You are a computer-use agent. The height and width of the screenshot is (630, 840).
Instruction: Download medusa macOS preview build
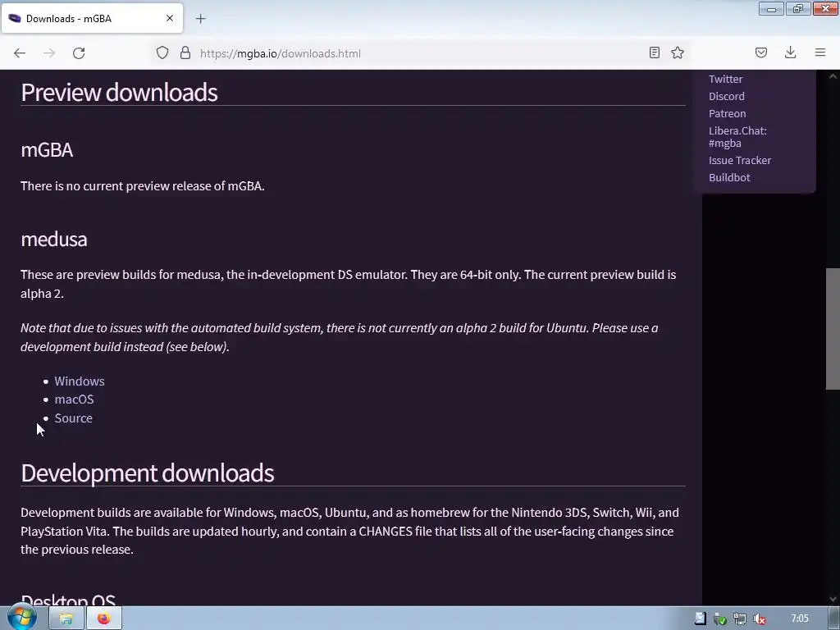pos(74,399)
